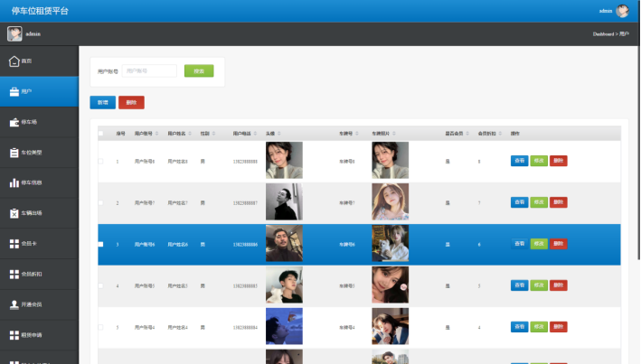Click the bar chart icon beside 停车信息

pos(14,182)
